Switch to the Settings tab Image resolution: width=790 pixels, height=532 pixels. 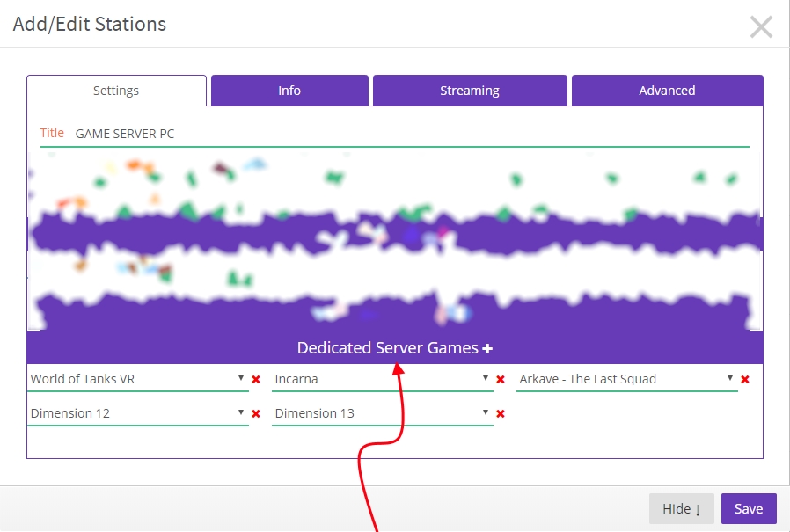(116, 91)
